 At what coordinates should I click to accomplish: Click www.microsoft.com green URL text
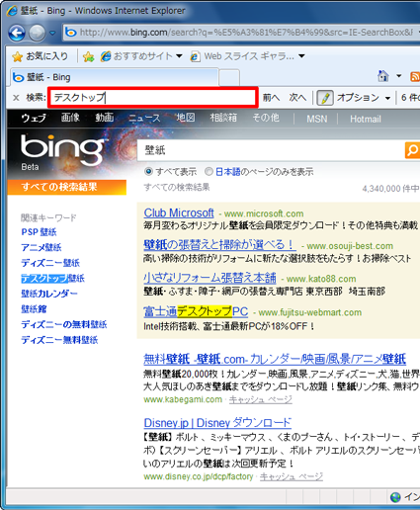click(264, 213)
